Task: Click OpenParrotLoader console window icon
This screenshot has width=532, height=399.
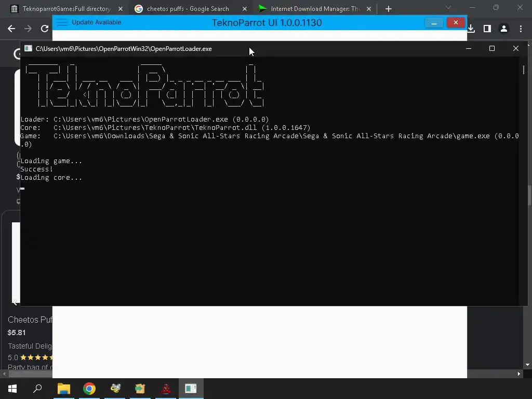Action: pos(29,48)
